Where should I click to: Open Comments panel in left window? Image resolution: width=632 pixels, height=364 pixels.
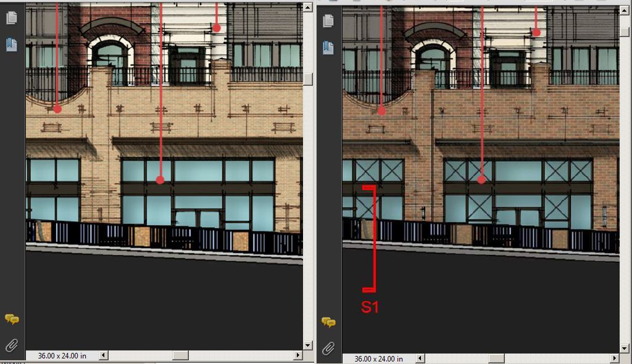(12, 319)
